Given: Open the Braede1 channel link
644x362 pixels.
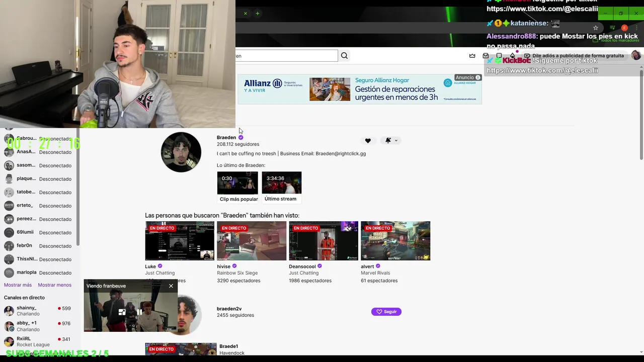Looking at the screenshot, I should click(x=228, y=346).
